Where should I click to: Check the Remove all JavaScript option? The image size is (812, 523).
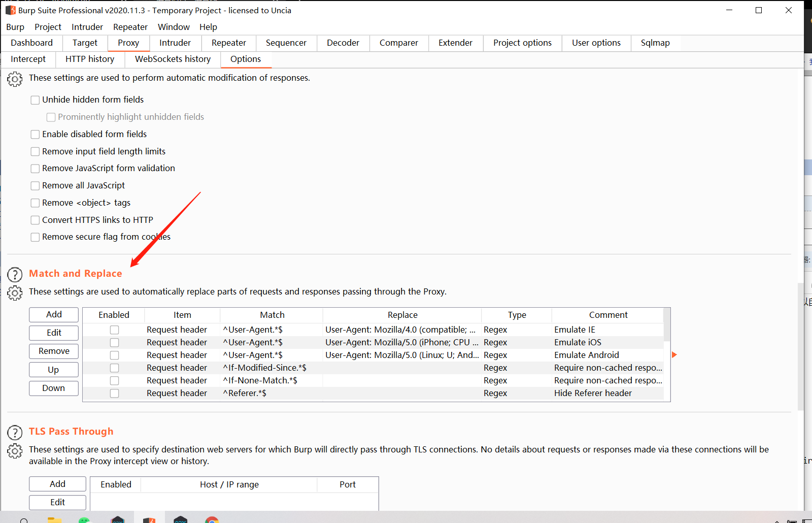(35, 186)
